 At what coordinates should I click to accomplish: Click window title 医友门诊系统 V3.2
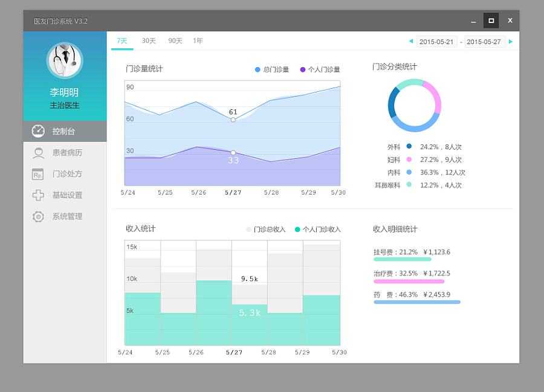click(x=60, y=21)
